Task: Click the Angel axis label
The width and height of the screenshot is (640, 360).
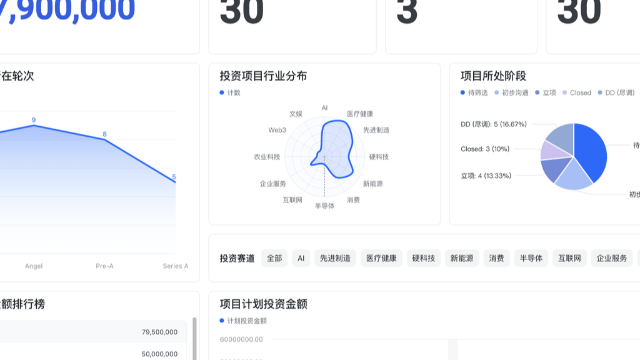Action: click(34, 266)
